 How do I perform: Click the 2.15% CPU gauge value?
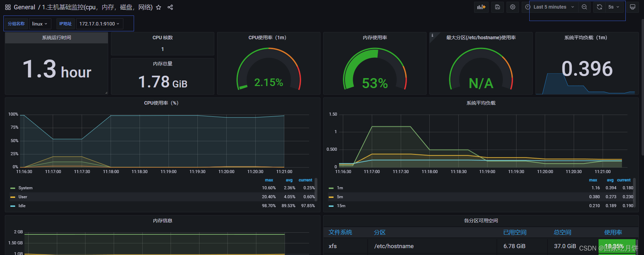[268, 82]
